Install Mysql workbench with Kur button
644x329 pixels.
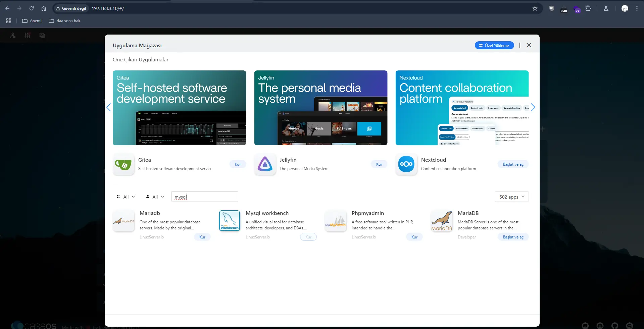pos(308,237)
